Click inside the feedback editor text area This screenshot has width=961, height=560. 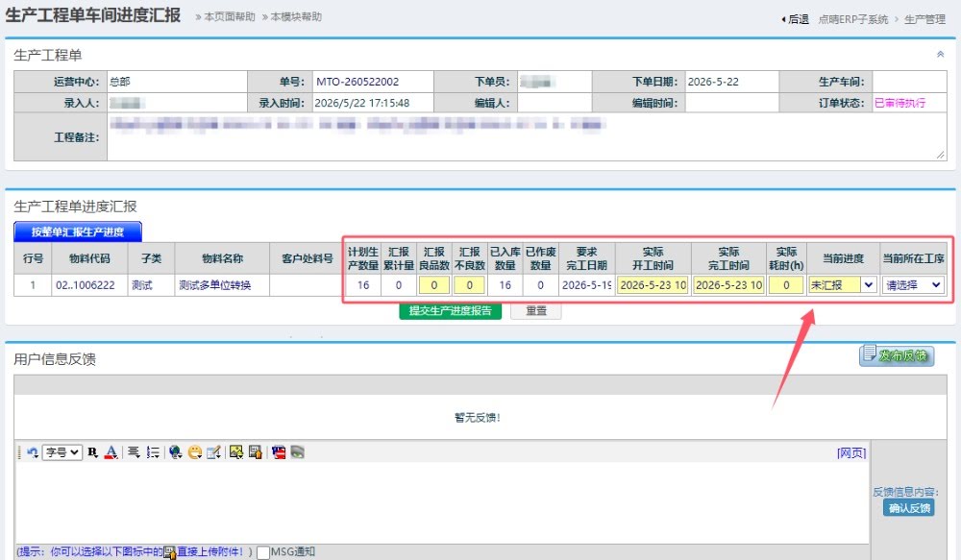coord(442,502)
